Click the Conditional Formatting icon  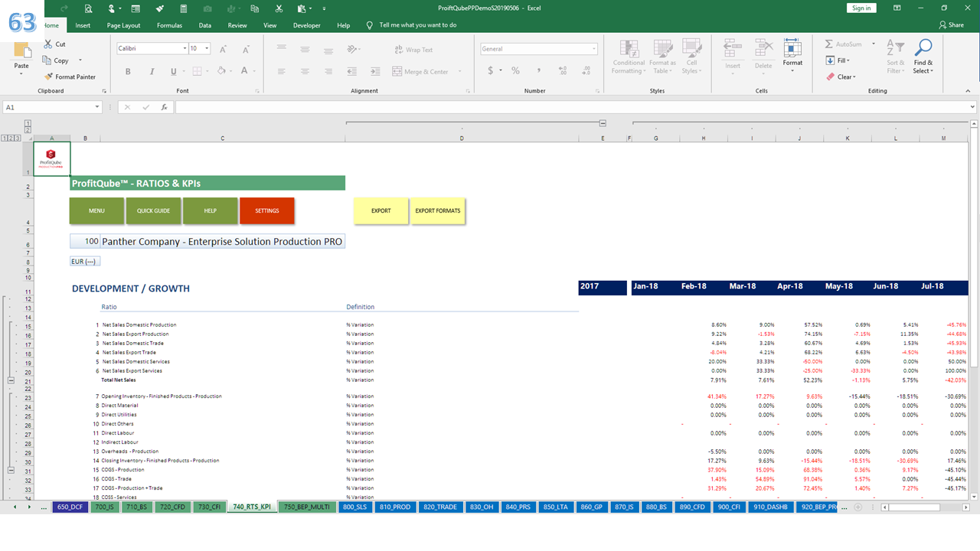[629, 48]
